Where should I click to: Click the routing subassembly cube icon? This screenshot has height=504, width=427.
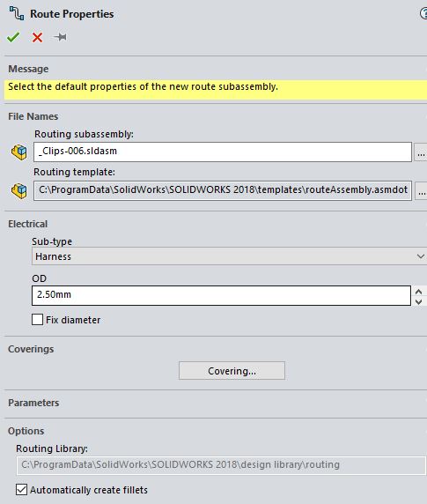[x=19, y=152]
